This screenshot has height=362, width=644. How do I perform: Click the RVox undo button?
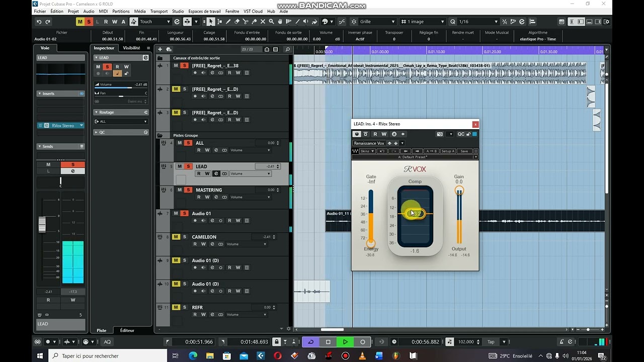point(382,151)
